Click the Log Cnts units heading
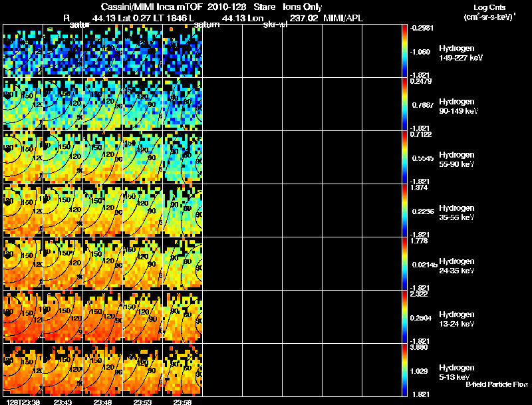Screen dimensions: 532x405 [x=489, y=8]
